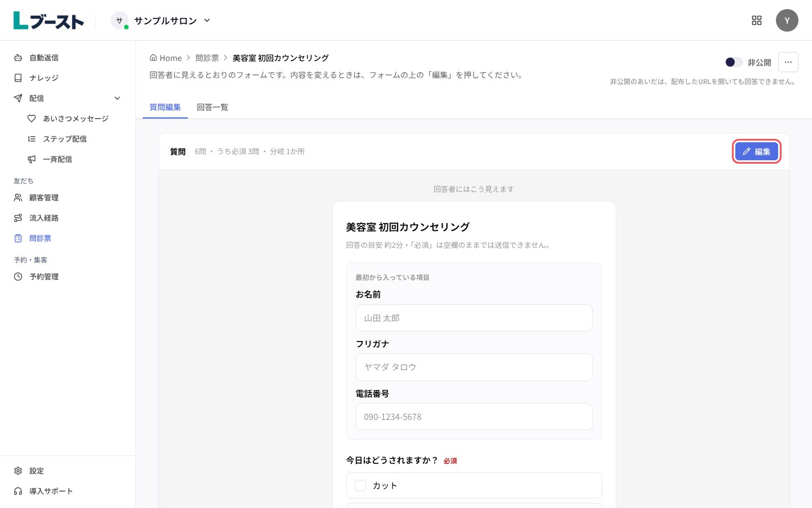Go to the Home breadcrumb link

coord(166,58)
